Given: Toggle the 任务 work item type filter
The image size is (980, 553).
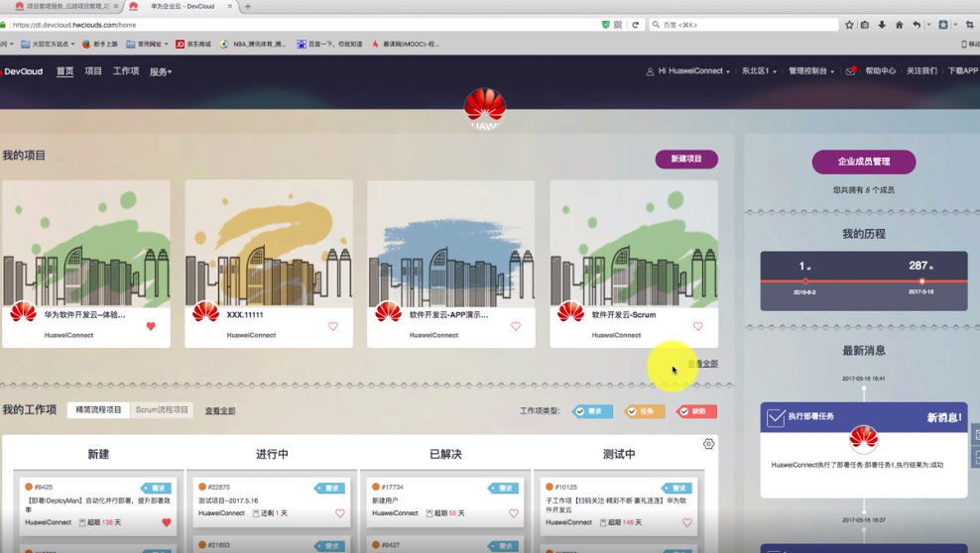Looking at the screenshot, I should pos(645,411).
